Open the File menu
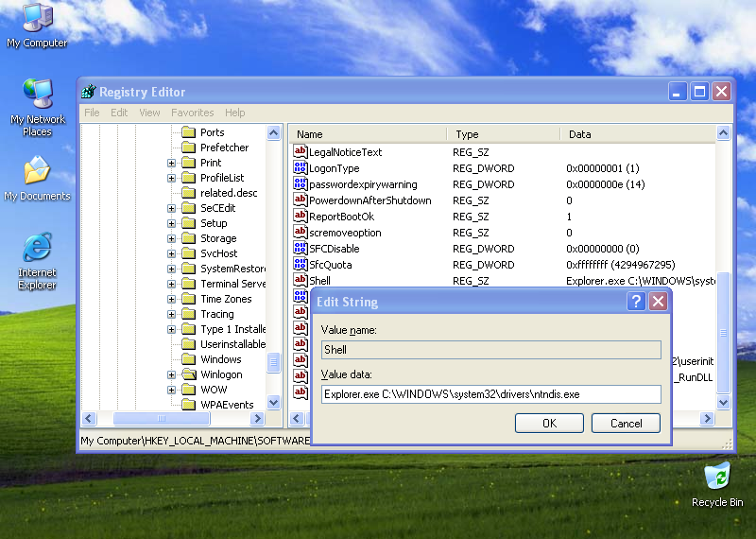 tap(92, 113)
